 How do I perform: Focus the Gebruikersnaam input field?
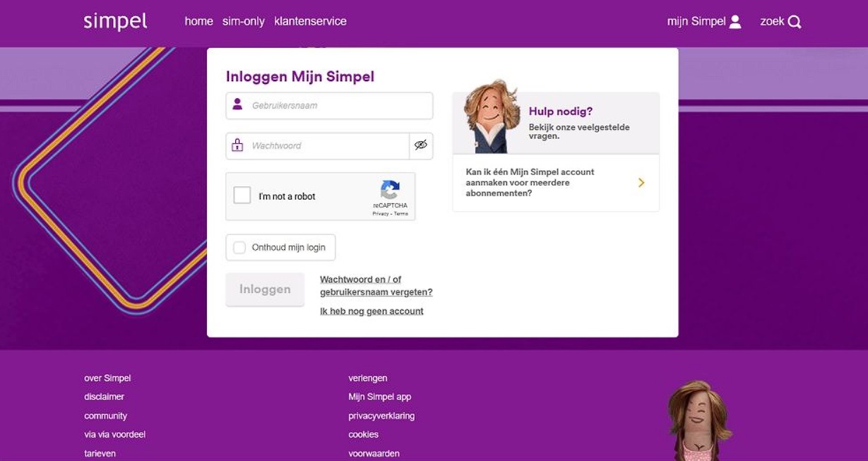(329, 106)
